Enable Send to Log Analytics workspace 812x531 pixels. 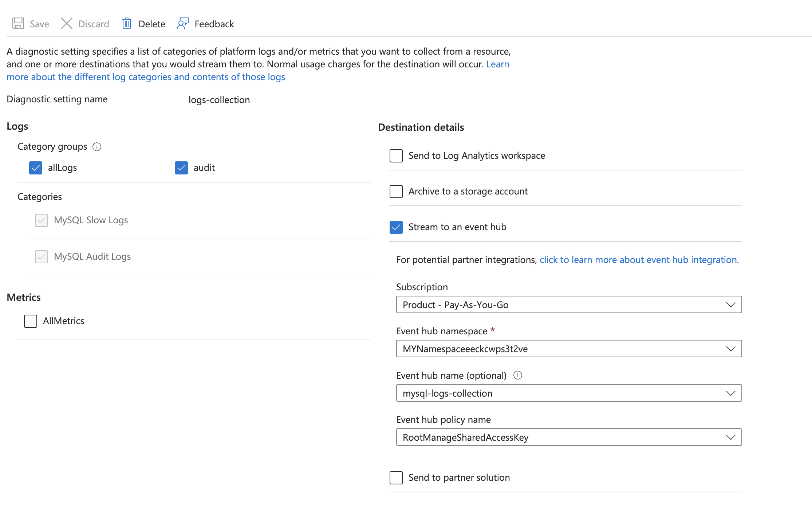(396, 156)
